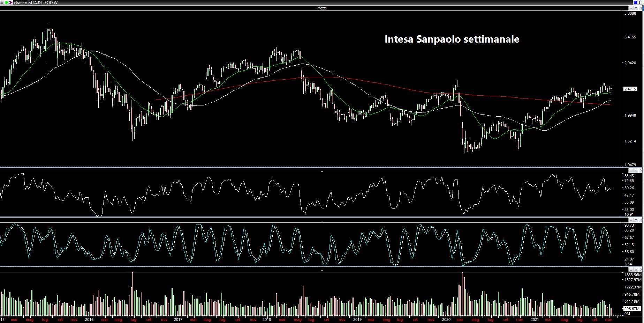Close the volume histogram panel
Image resolution: width=644 pixels, height=323 pixels.
pos(641,270)
